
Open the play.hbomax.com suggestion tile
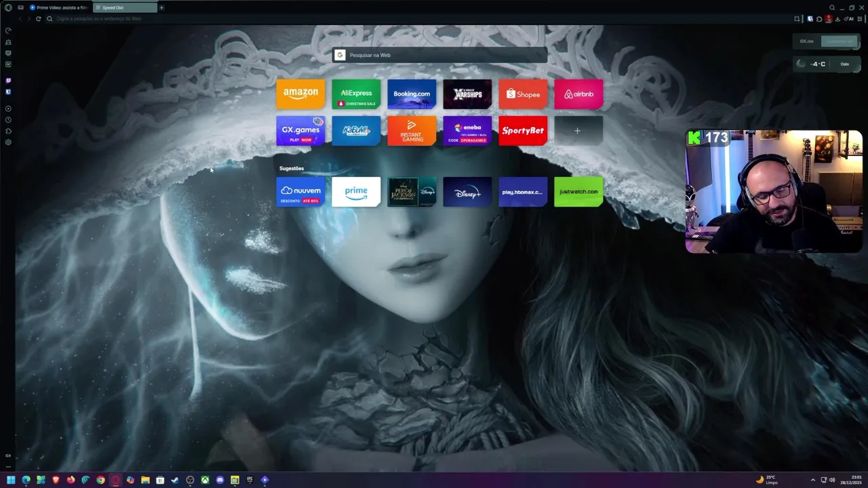(523, 192)
